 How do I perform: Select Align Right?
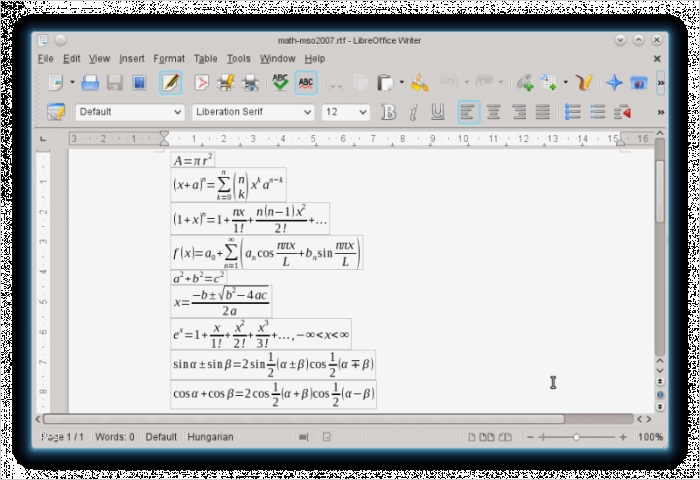tap(519, 112)
